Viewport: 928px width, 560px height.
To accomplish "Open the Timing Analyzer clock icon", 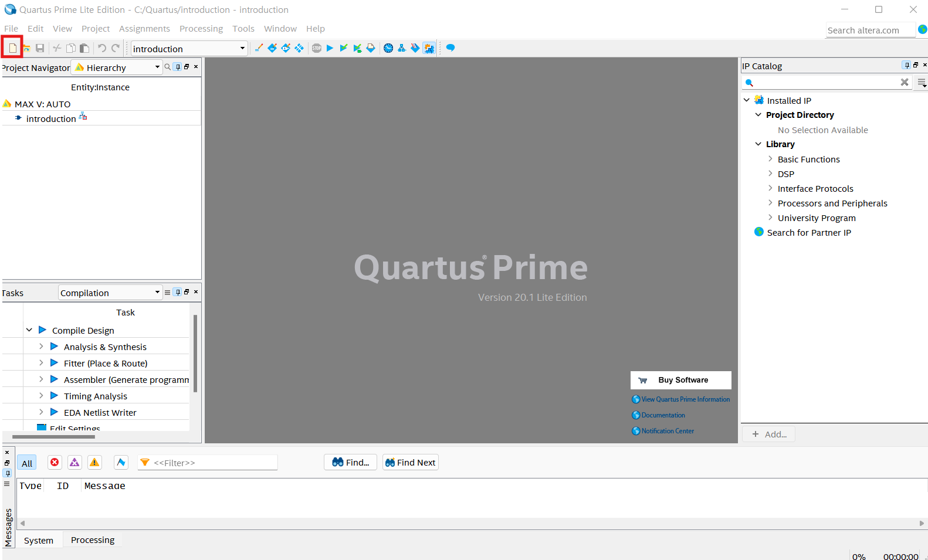I will click(x=388, y=48).
